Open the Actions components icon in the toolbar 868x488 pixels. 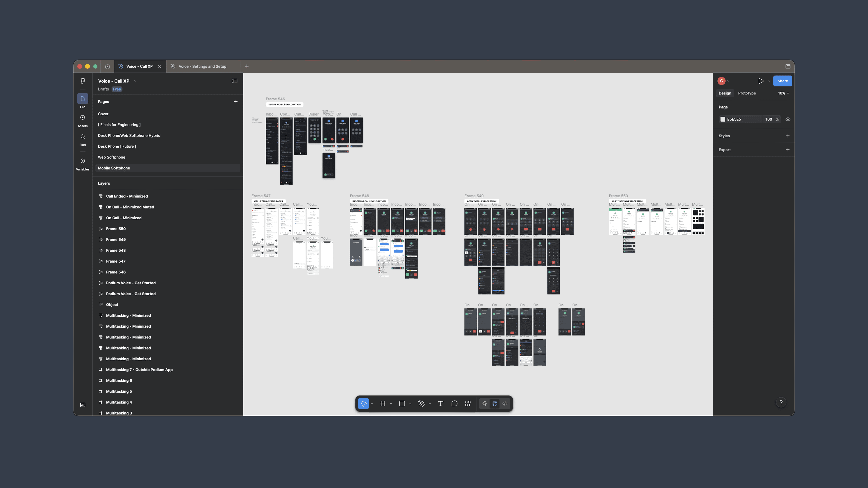[x=468, y=404]
